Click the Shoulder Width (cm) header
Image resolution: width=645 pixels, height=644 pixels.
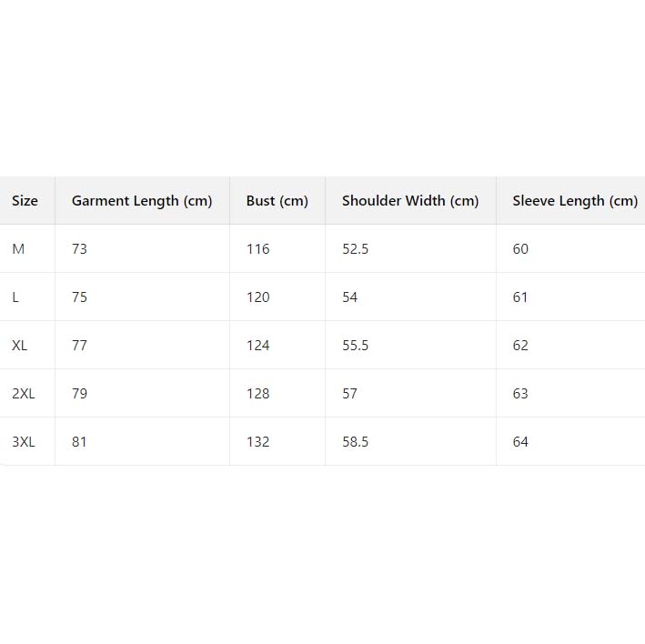(x=410, y=201)
